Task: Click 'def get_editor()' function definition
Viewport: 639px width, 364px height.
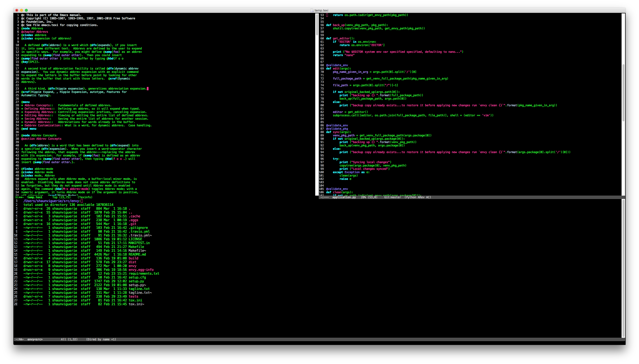Action: pyautogui.click(x=340, y=38)
